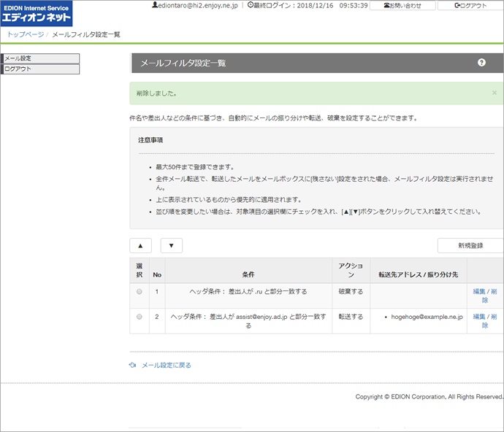Screen dimensions: 504x432
Task: Click the メールフィルタ設定一覧 breadcrumb item
Action: pos(86,34)
